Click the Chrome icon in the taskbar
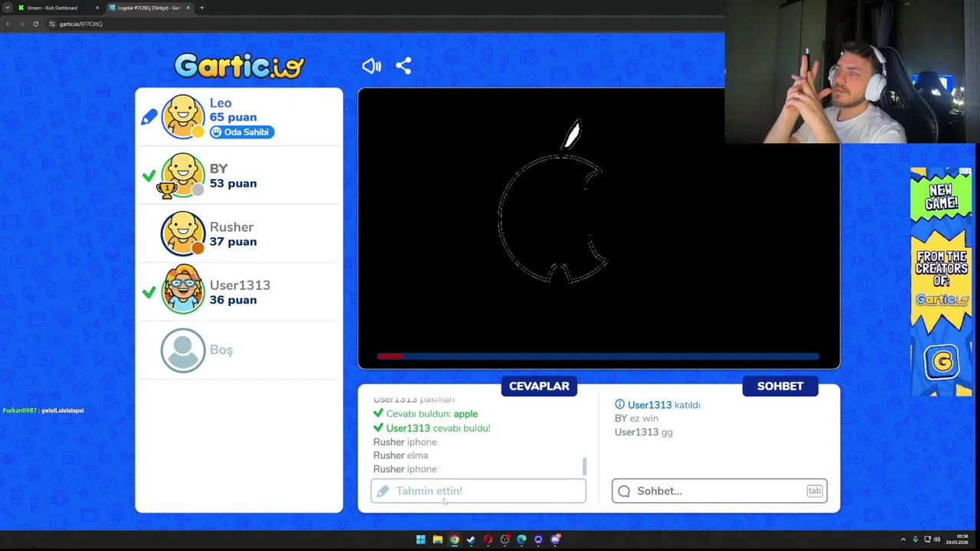 pos(454,540)
